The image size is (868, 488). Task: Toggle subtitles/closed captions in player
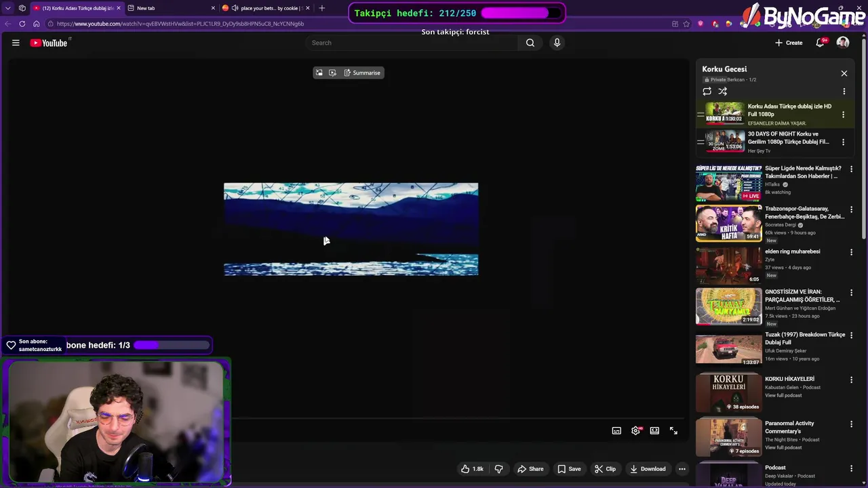coord(616,430)
